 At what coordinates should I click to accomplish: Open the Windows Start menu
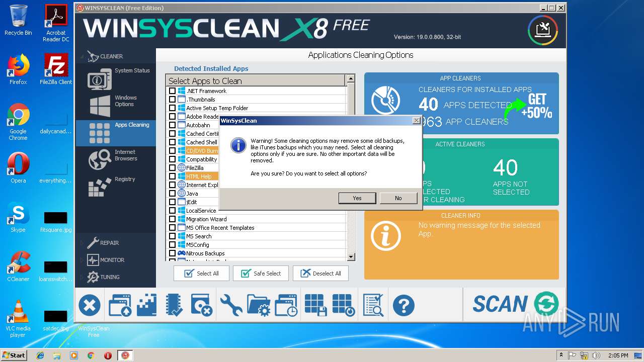pyautogui.click(x=14, y=355)
